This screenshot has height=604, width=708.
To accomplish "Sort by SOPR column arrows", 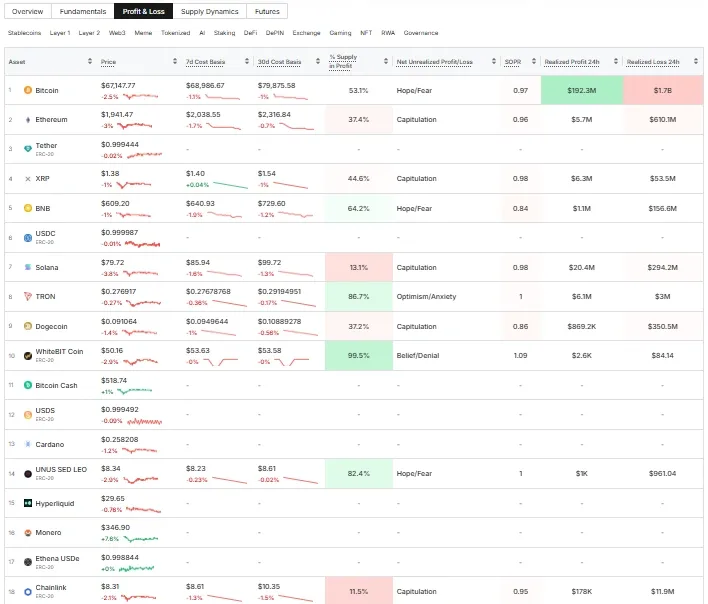I will tap(534, 61).
